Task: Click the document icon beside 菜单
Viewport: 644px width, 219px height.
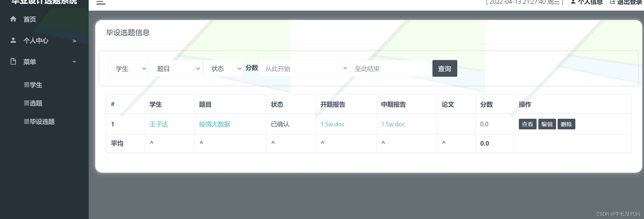Action: 13,62
